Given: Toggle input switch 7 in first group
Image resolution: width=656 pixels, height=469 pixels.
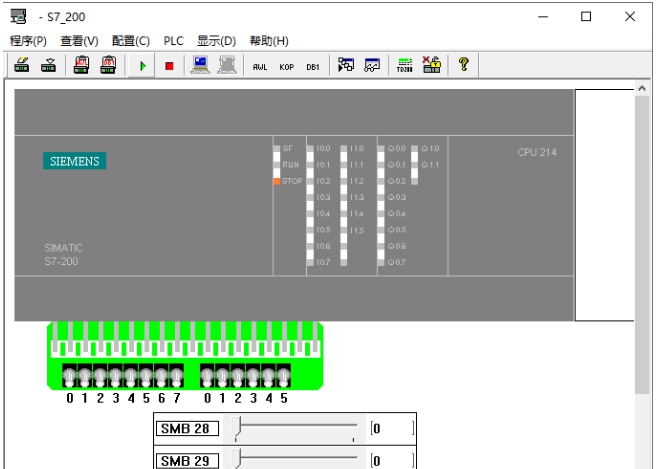Looking at the screenshot, I should [x=177, y=376].
